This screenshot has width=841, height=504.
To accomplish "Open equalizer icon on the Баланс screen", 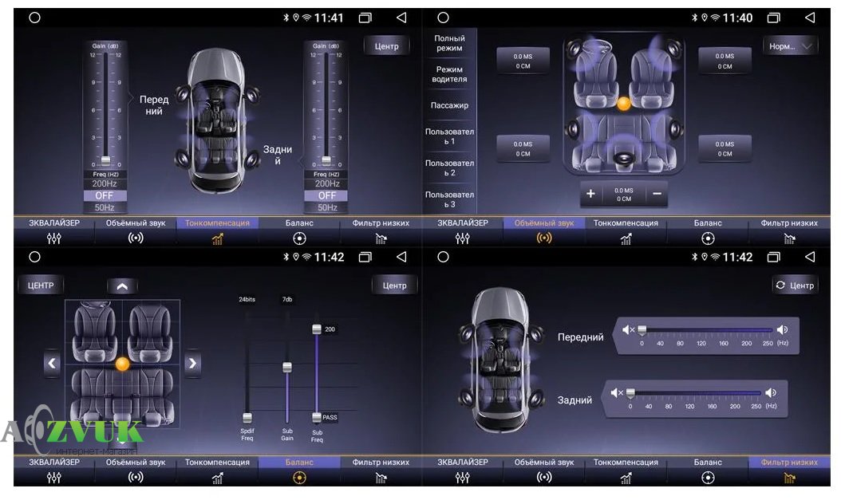I will click(54, 478).
